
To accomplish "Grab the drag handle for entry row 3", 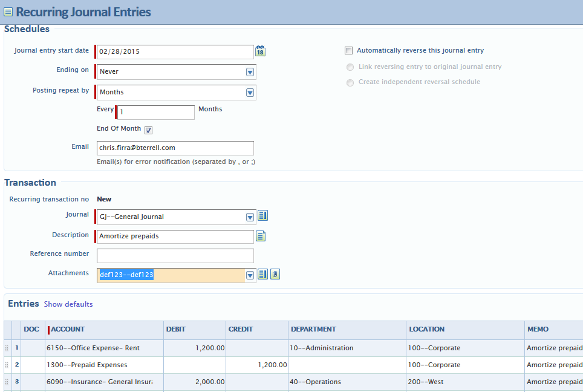I will click(x=6, y=382).
